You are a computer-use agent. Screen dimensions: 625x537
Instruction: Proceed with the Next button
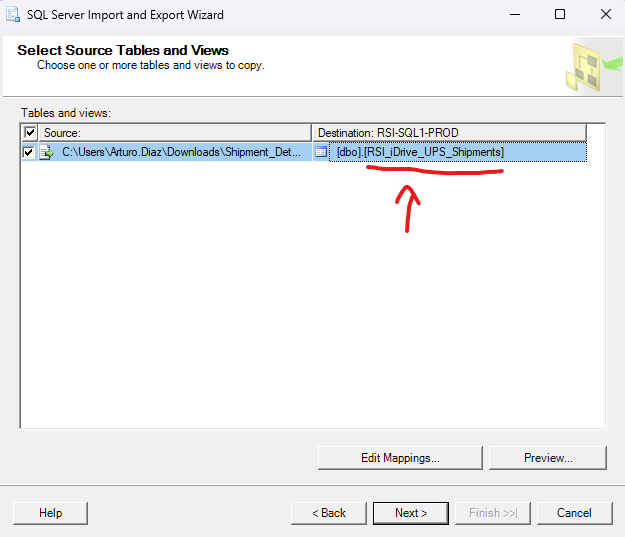(410, 513)
